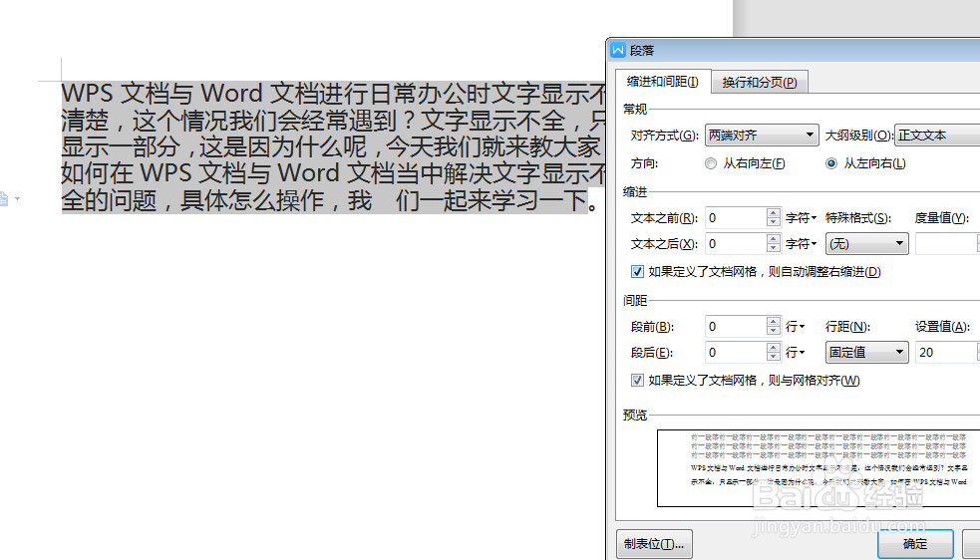The height and width of the screenshot is (560, 980).
Task: Click the first 'Word' in the document text
Action: pos(231,94)
